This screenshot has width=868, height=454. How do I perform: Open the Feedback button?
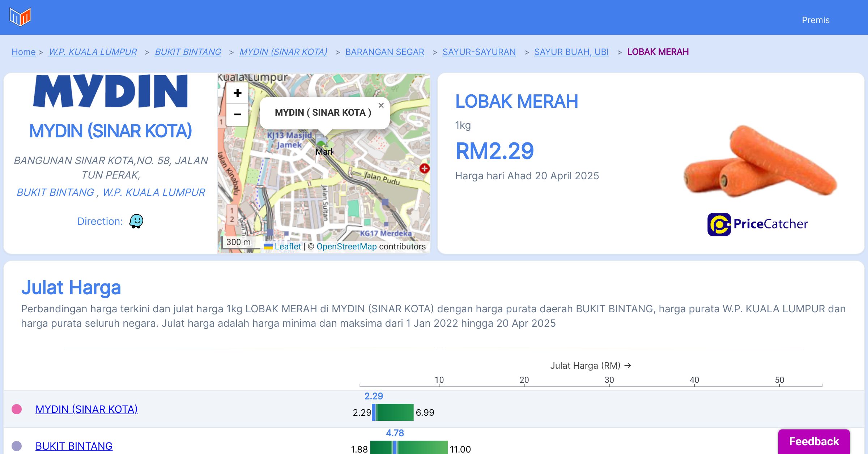coord(814,441)
